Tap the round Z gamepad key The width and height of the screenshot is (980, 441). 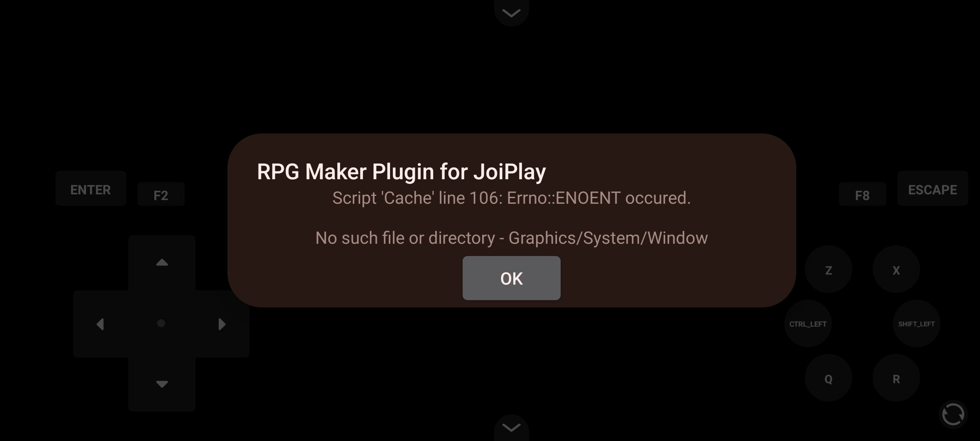[x=829, y=269]
